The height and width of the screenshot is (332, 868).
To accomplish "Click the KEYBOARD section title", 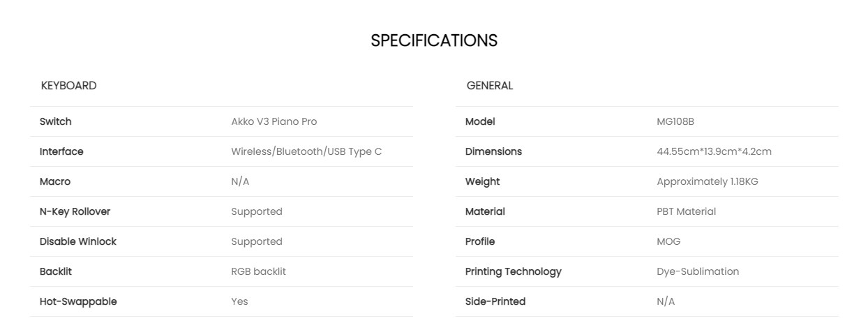I will pyautogui.click(x=68, y=86).
